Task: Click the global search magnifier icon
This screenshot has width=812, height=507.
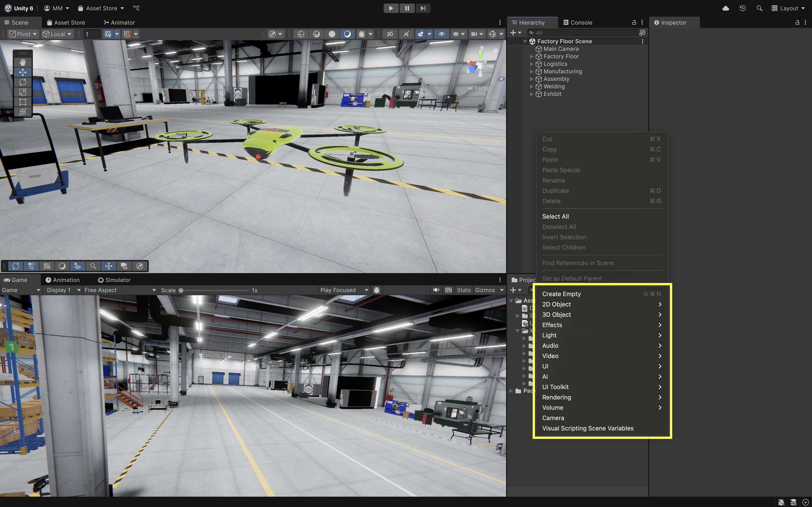Action: pos(759,8)
